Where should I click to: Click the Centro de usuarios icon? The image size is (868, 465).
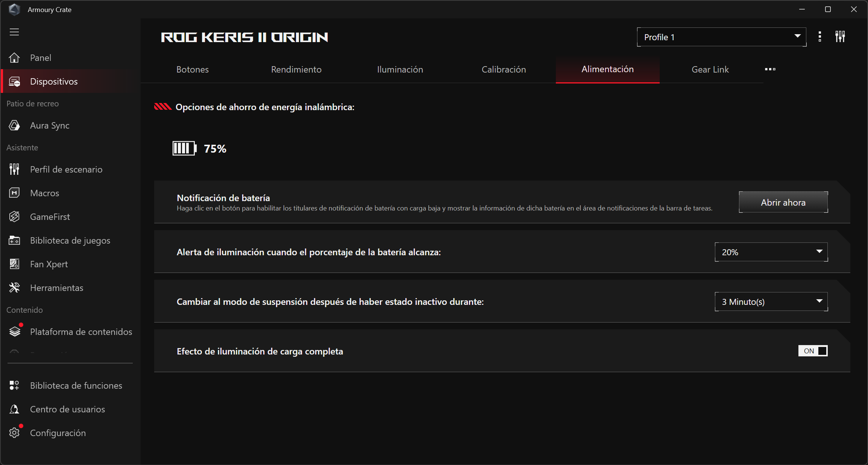pyautogui.click(x=14, y=409)
